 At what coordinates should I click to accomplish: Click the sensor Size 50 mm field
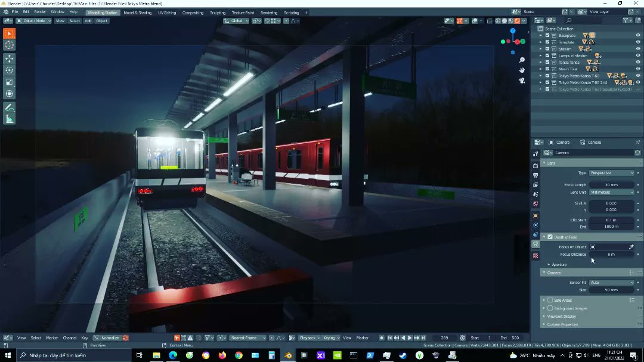pos(612,290)
